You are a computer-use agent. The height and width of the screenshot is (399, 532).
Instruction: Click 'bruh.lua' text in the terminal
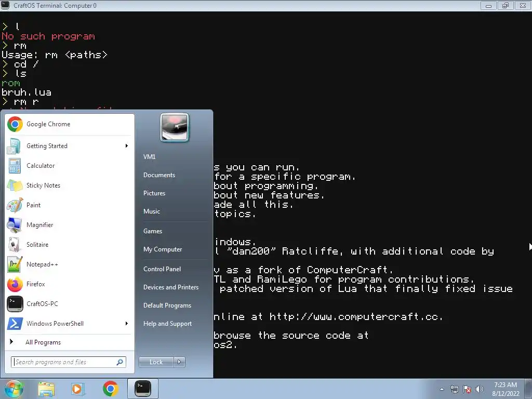click(x=26, y=92)
